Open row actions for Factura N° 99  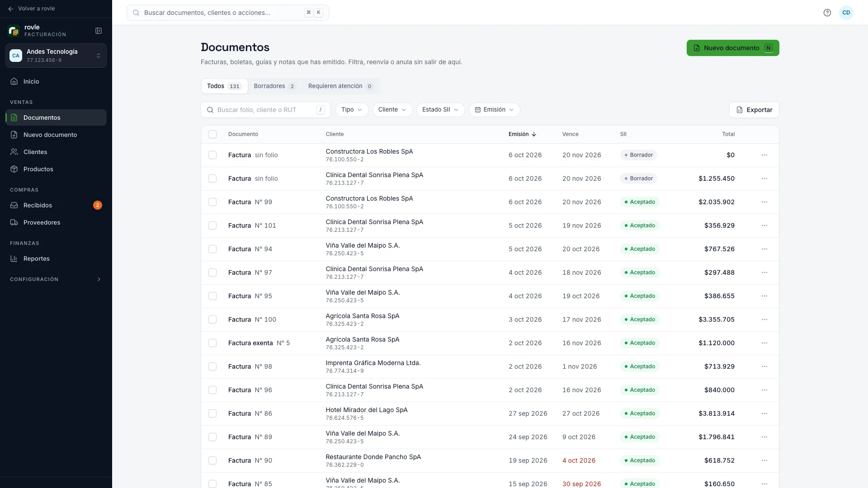tap(764, 202)
